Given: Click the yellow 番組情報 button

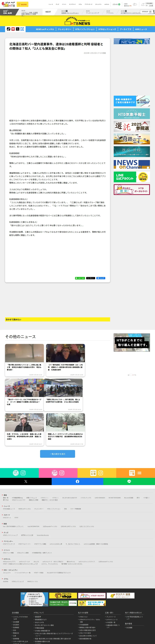Looking at the screenshot, I should point(23,4).
